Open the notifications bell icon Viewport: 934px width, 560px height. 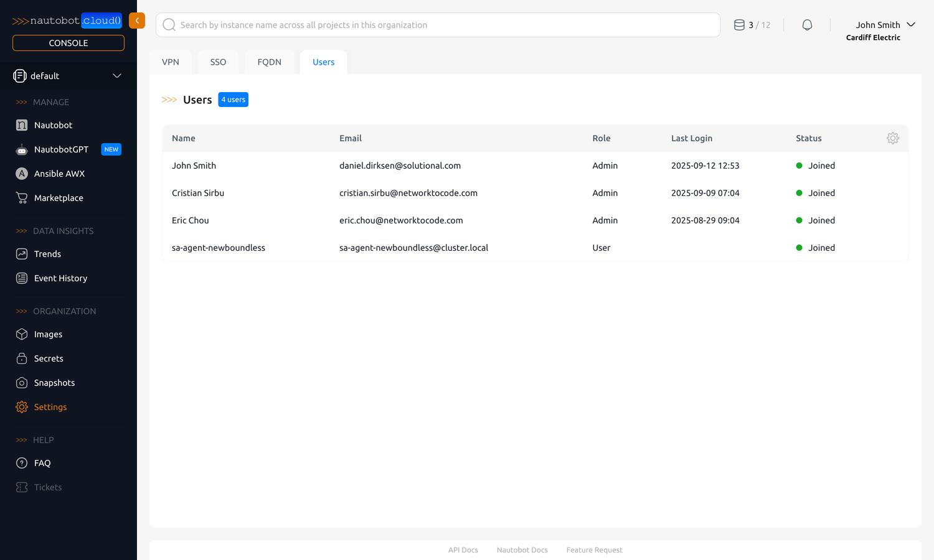(807, 25)
